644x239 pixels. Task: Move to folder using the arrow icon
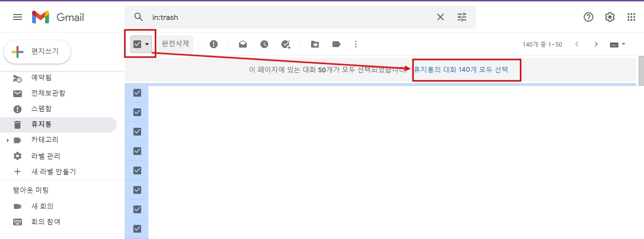click(x=315, y=44)
